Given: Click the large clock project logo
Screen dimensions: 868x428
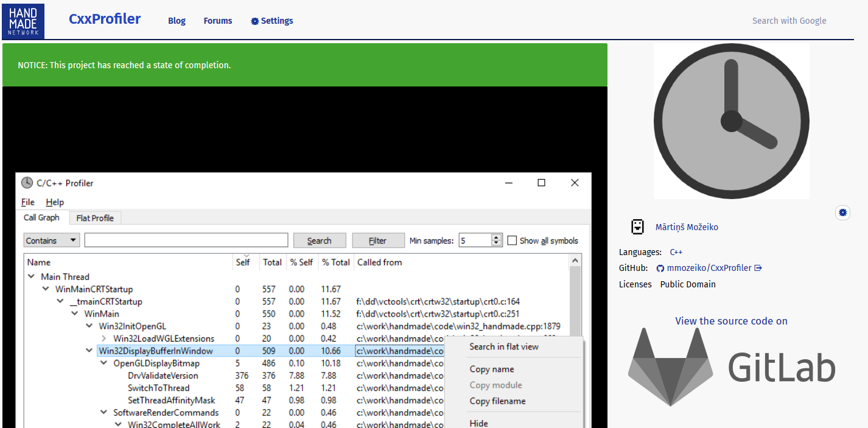Looking at the screenshot, I should click(x=732, y=121).
